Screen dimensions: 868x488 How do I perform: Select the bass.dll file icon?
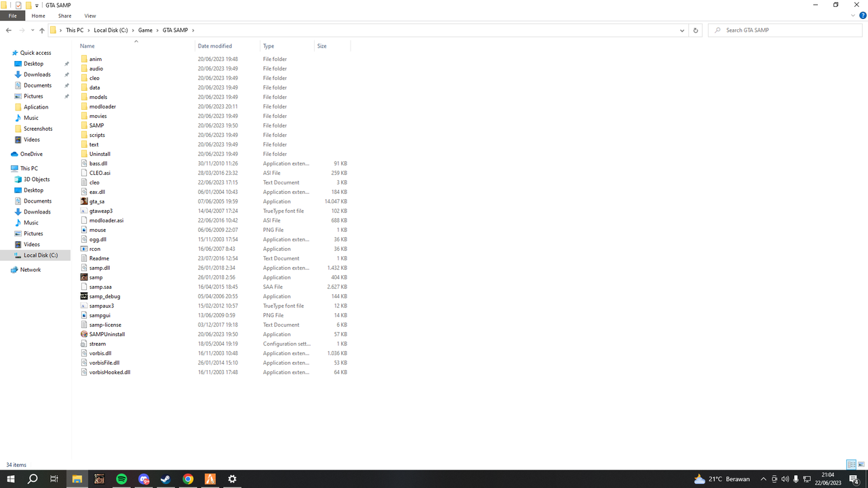pos(84,163)
